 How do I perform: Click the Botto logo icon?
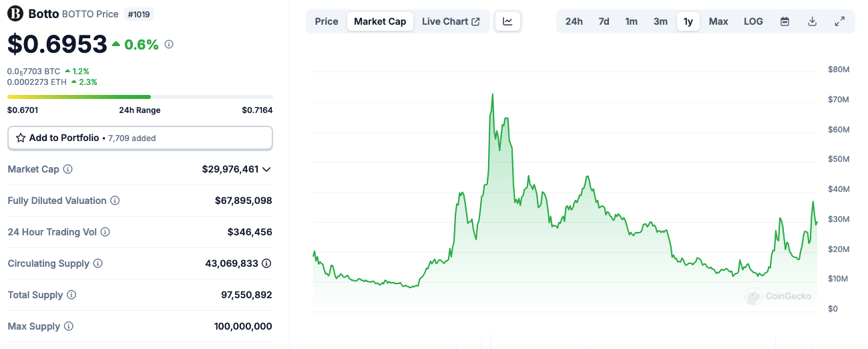click(15, 13)
